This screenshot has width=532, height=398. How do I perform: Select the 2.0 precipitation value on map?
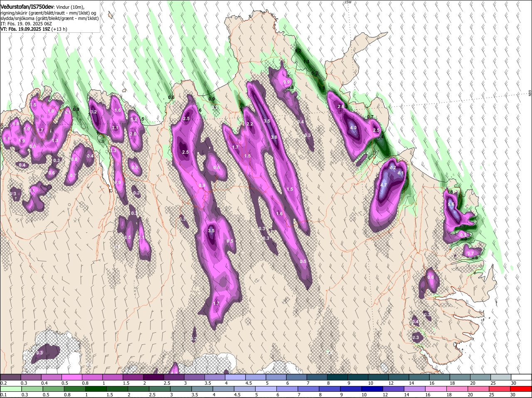point(133,134)
